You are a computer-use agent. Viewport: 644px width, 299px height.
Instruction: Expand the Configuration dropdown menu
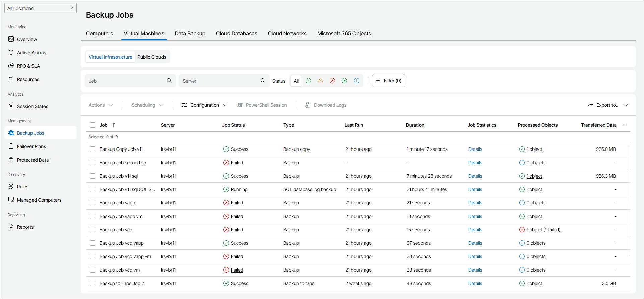(204, 105)
